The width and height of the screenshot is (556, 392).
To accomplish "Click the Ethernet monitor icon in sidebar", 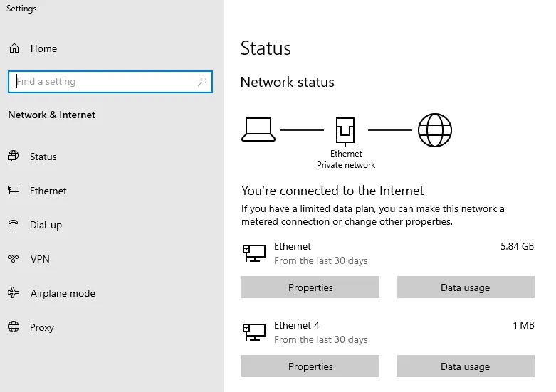I will click(x=14, y=191).
